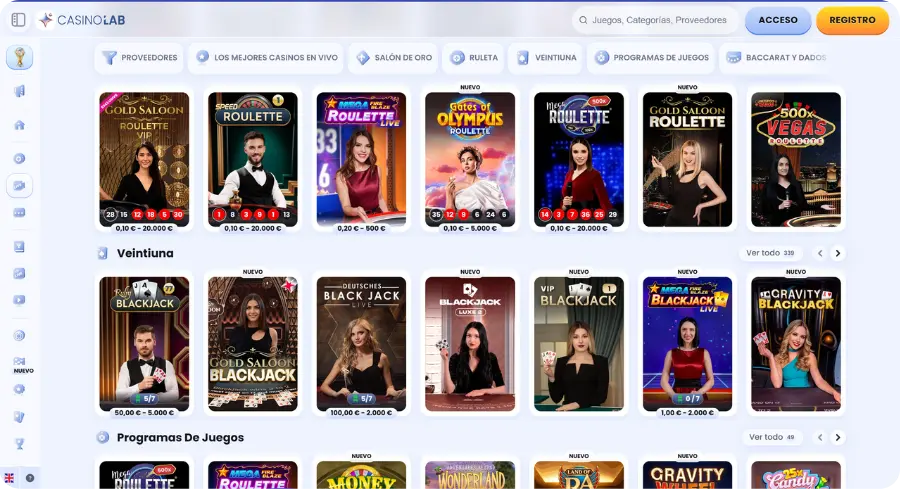Switch language via the UK flag icon
The width and height of the screenshot is (900, 489).
point(9,478)
